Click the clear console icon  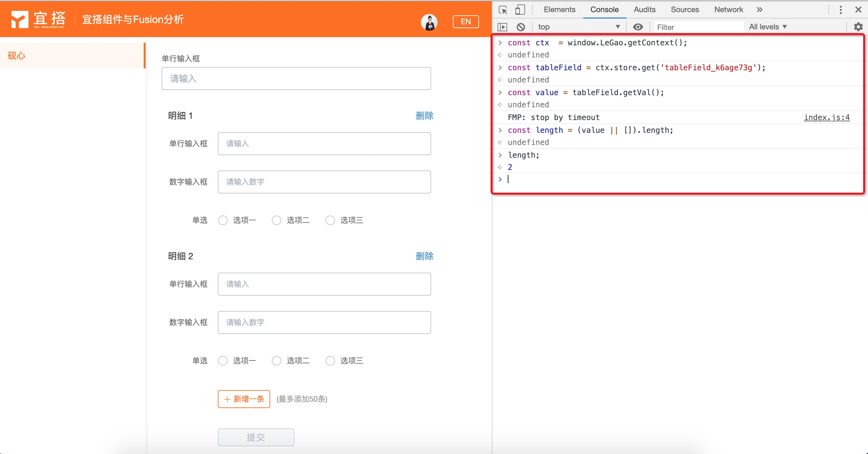521,27
